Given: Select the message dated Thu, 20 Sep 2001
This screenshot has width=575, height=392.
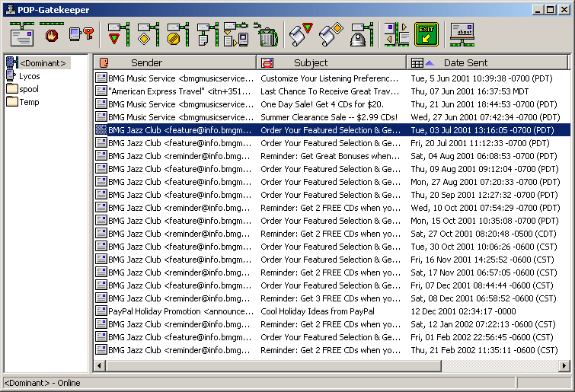Looking at the screenshot, I should pos(332,195).
